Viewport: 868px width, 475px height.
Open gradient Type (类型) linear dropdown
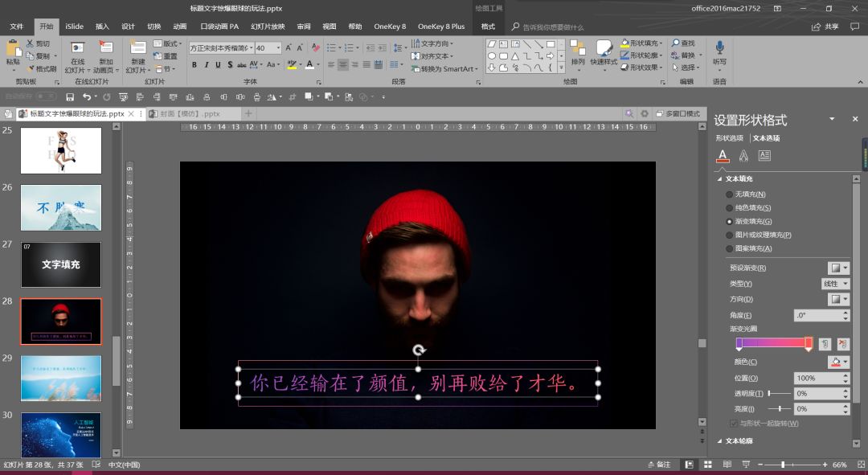(x=835, y=284)
